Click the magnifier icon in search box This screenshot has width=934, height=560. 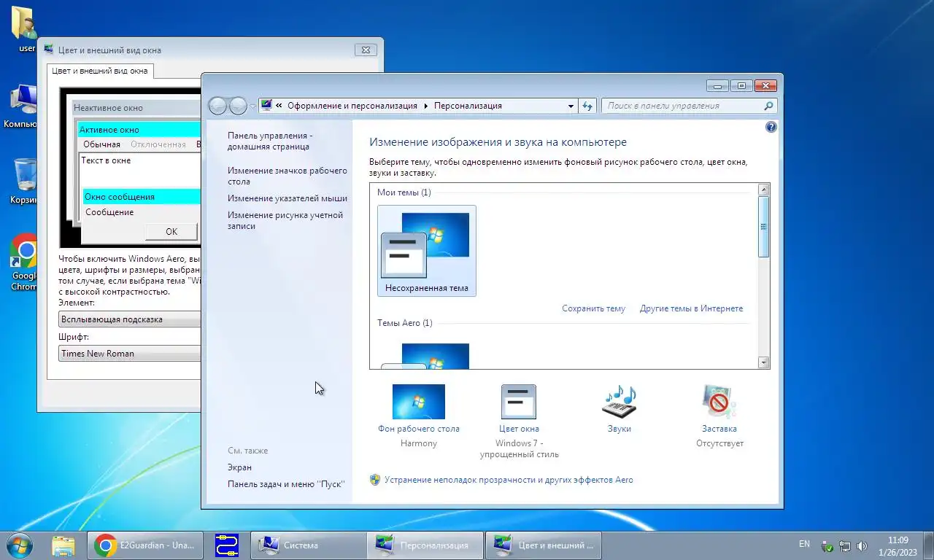[x=768, y=106]
